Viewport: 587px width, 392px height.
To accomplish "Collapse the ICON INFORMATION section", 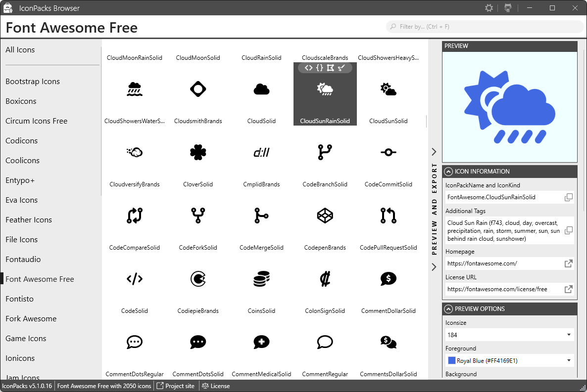I will [448, 172].
